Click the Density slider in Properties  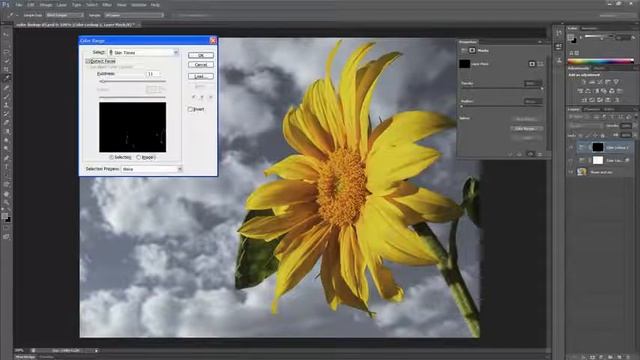coord(502,89)
